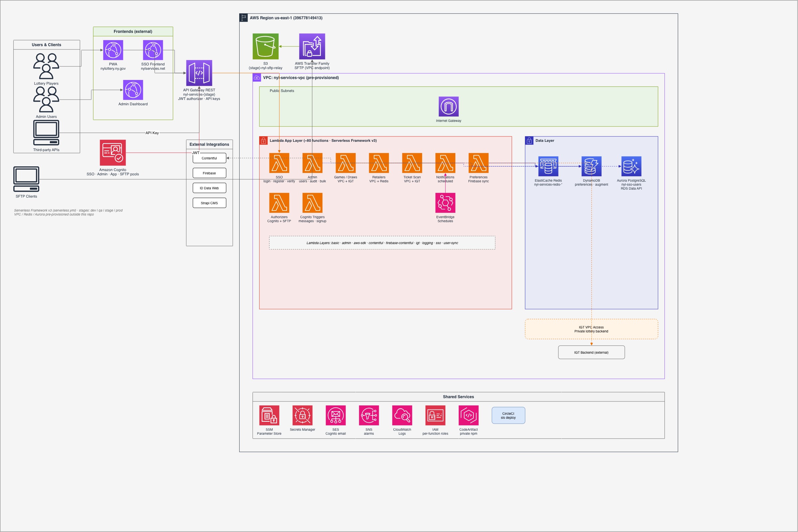Select the Secrets Manager icon

(302, 415)
